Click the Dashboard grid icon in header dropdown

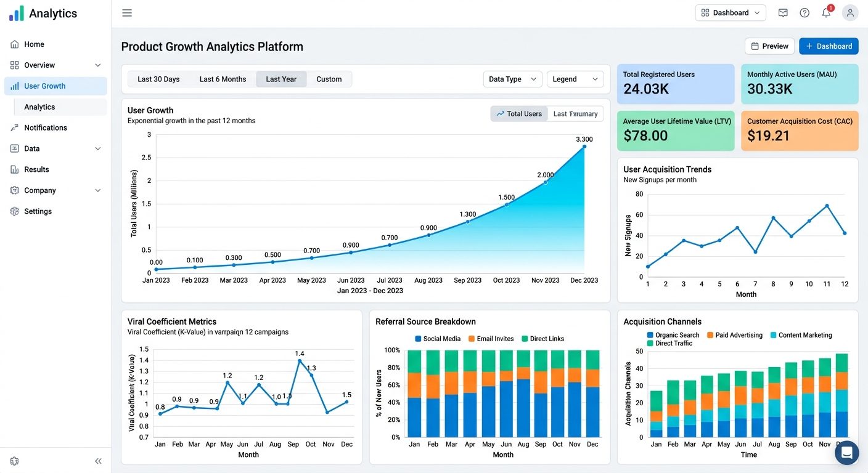tap(705, 13)
